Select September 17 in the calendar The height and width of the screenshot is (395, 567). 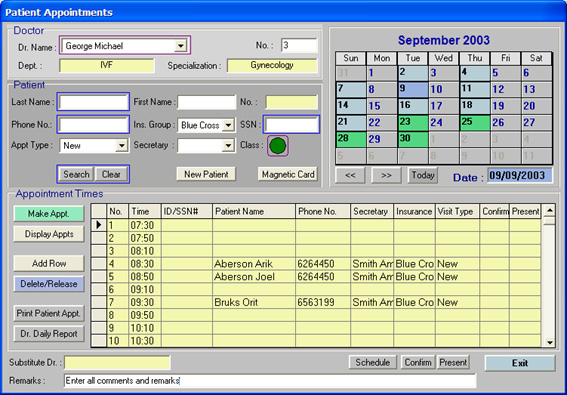point(444,106)
